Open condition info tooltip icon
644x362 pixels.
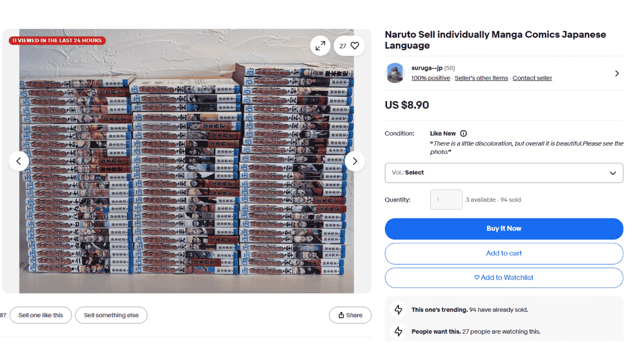pos(463,133)
